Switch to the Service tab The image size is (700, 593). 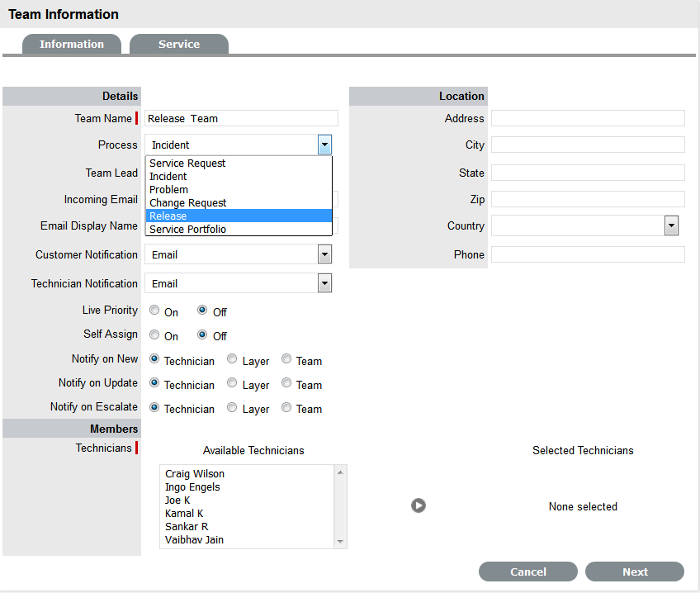(179, 45)
